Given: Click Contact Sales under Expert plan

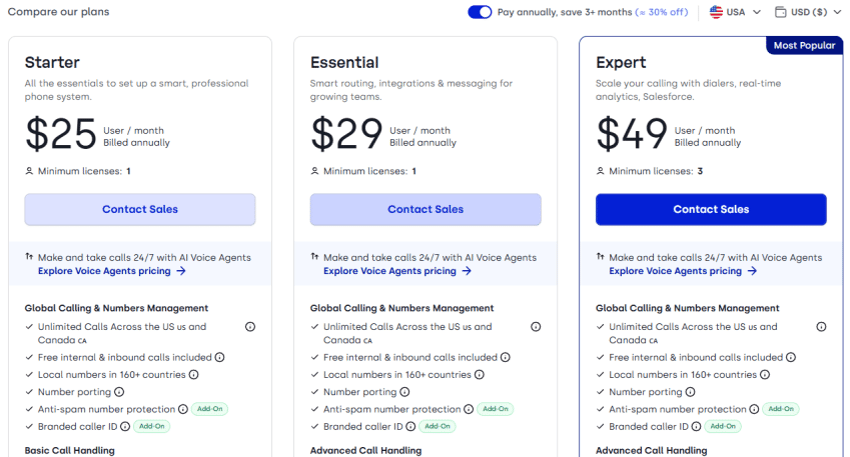Looking at the screenshot, I should pyautogui.click(x=711, y=209).
